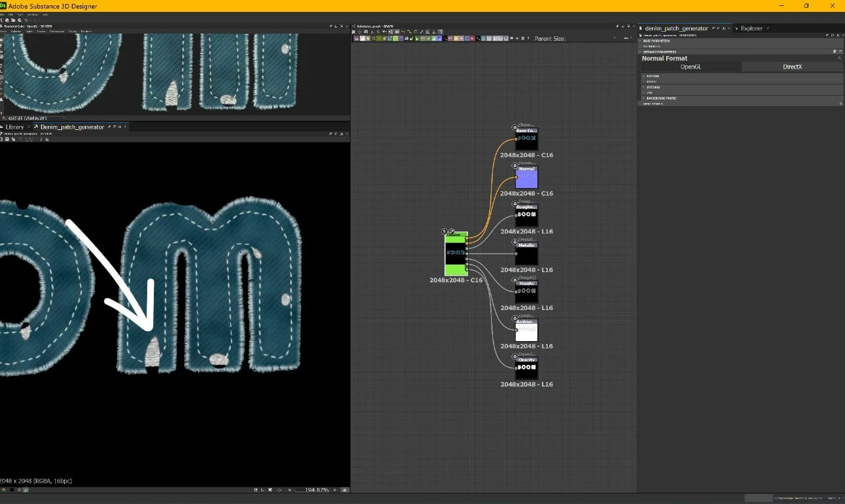Screen dimensions: 845x504
Task: Click the Base Color output node
Action: click(526, 139)
